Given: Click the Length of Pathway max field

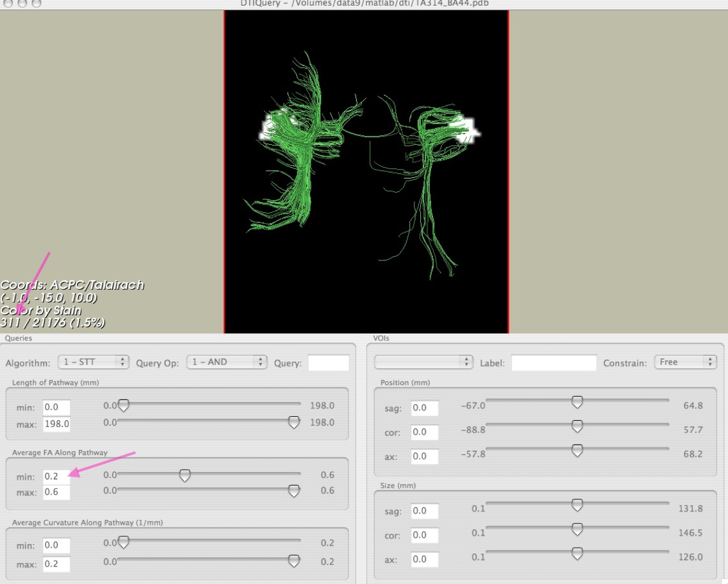Looking at the screenshot, I should tap(57, 424).
